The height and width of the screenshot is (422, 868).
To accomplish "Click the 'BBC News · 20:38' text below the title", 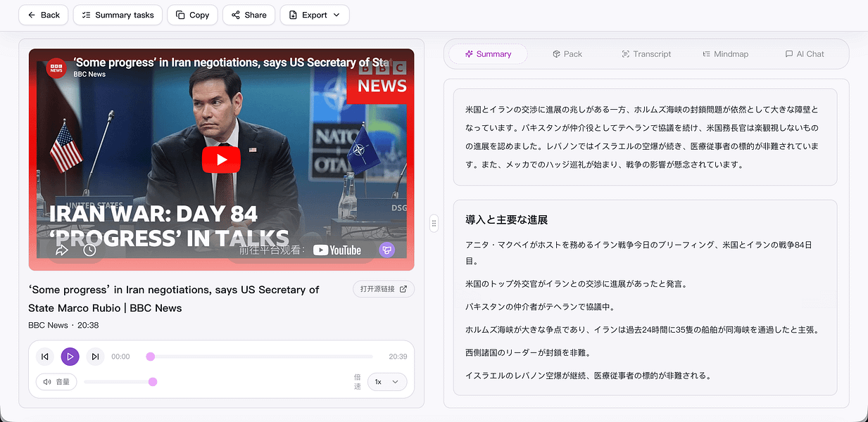I will coord(63,326).
